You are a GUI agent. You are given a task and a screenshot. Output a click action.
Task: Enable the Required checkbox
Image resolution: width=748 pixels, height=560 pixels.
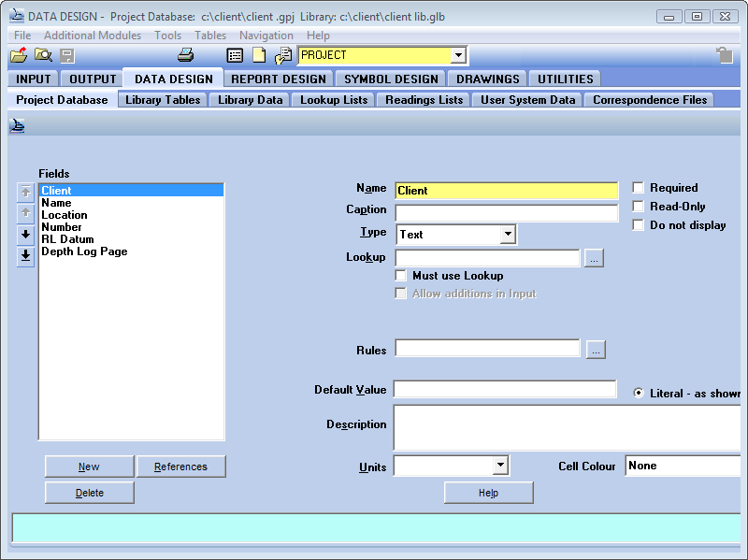pos(639,188)
